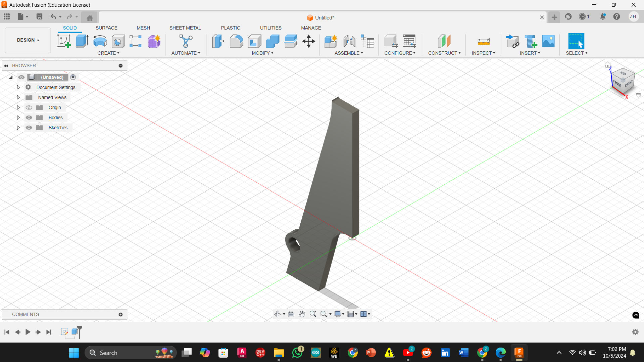The height and width of the screenshot is (362, 644).
Task: Open the DESIGN workspace dropdown
Action: pos(28,40)
